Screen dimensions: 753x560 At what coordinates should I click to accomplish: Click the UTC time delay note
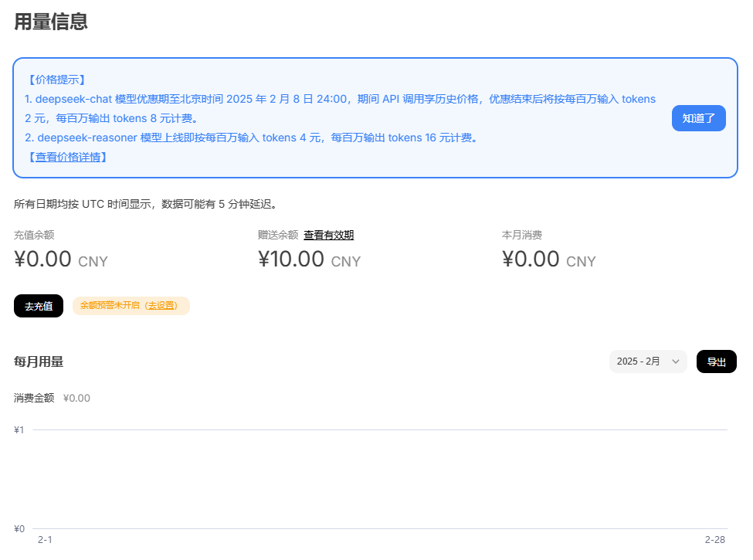coord(147,204)
